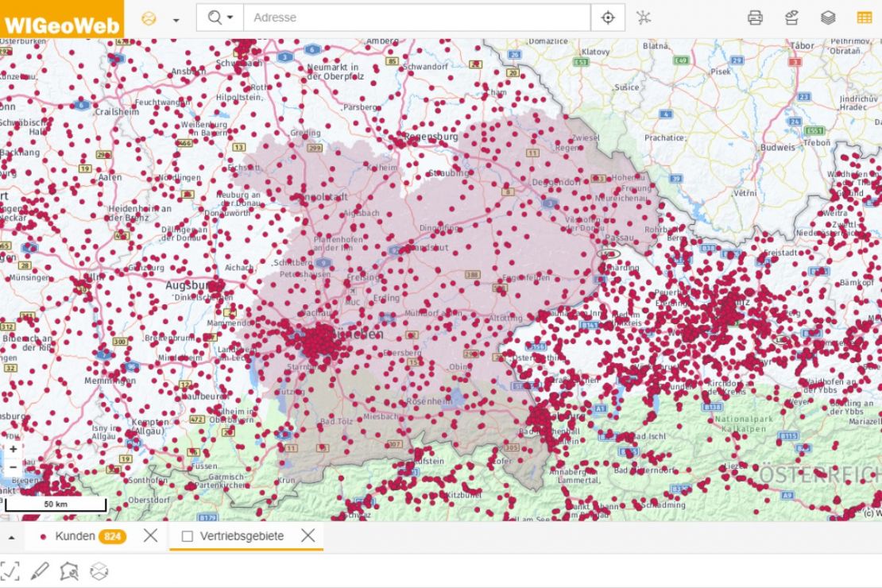Image resolution: width=882 pixels, height=588 pixels.
Task: Click the Garmisch-Partenkirchen label on the map
Action: [220, 481]
